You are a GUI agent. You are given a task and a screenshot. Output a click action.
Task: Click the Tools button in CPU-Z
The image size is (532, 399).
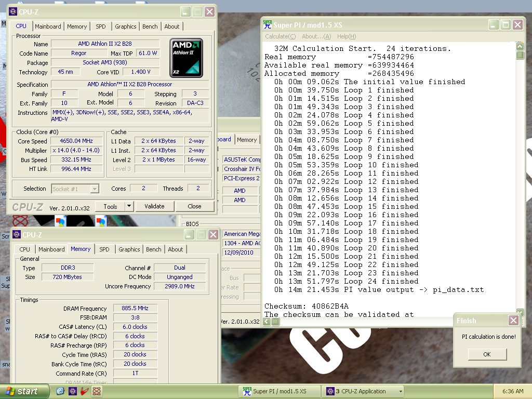(110, 206)
